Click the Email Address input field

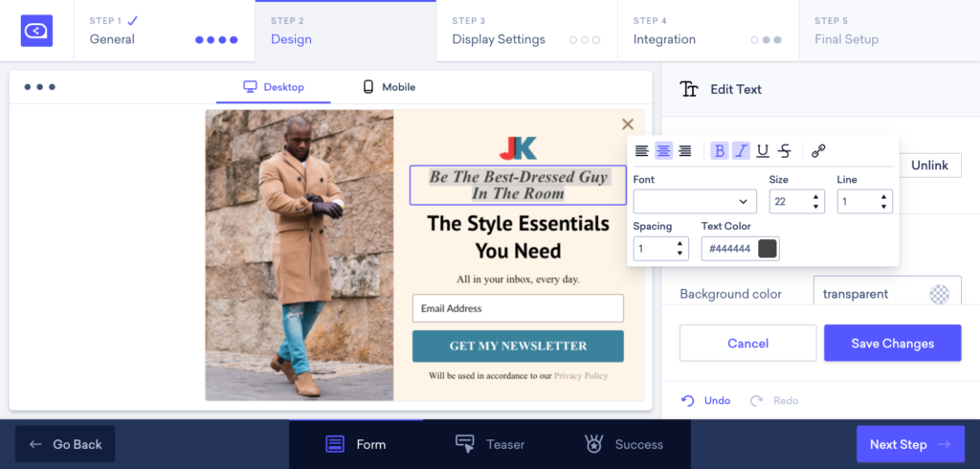click(518, 308)
